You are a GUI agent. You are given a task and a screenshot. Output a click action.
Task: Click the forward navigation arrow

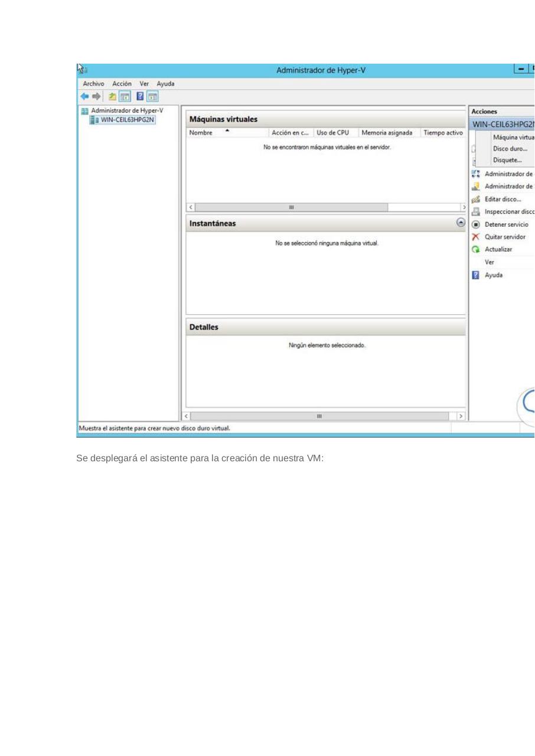point(96,96)
